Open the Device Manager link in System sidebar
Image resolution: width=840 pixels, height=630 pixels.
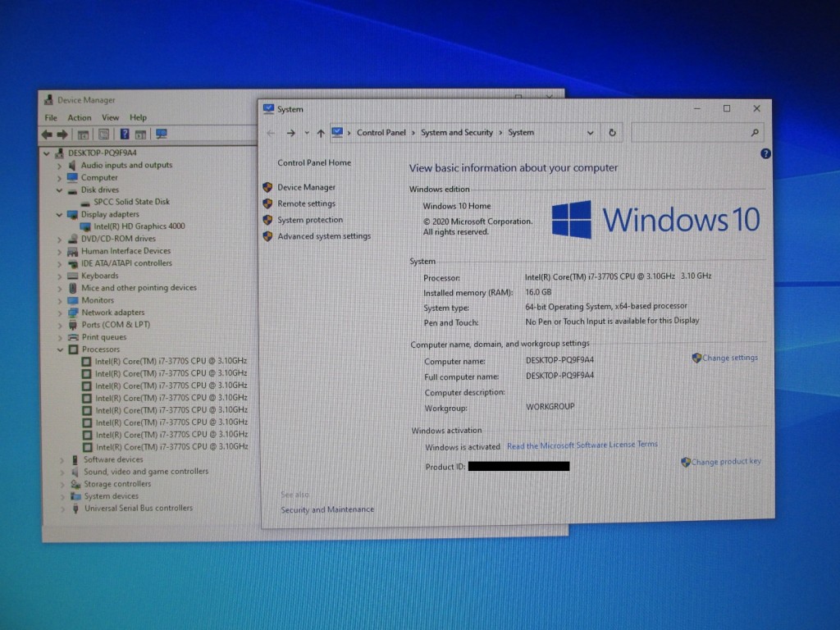coord(306,188)
